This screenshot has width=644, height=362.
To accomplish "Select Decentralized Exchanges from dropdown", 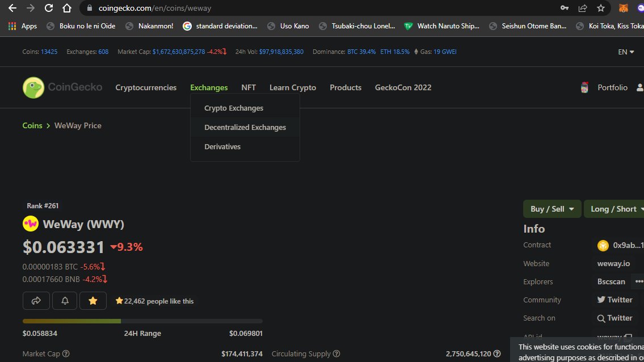I will [x=245, y=127].
